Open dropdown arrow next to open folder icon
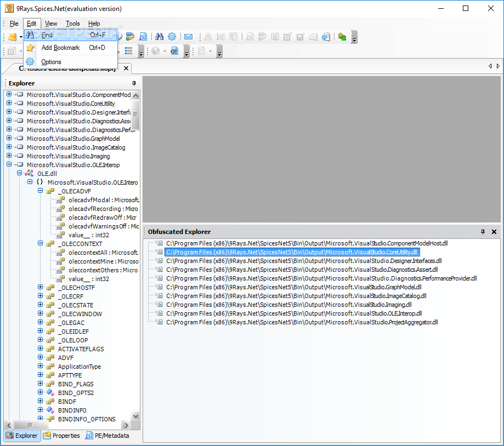This screenshot has width=504, height=446. (21, 37)
